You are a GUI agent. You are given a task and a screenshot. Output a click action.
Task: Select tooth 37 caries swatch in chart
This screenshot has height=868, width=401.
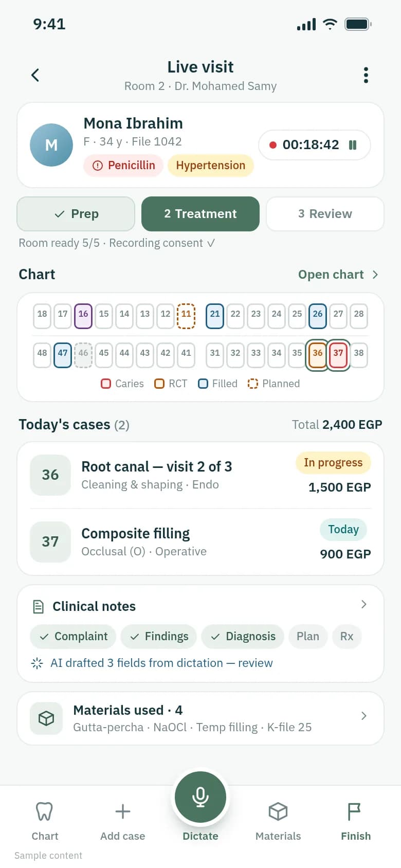(x=338, y=353)
